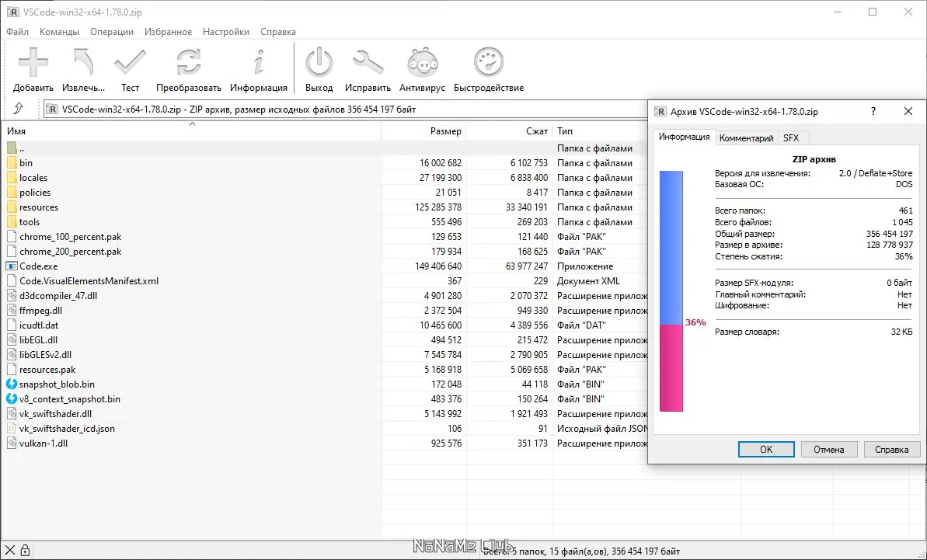Screen dimensions: 927x560
Task: Click the Выход power icon
Action: click(319, 62)
